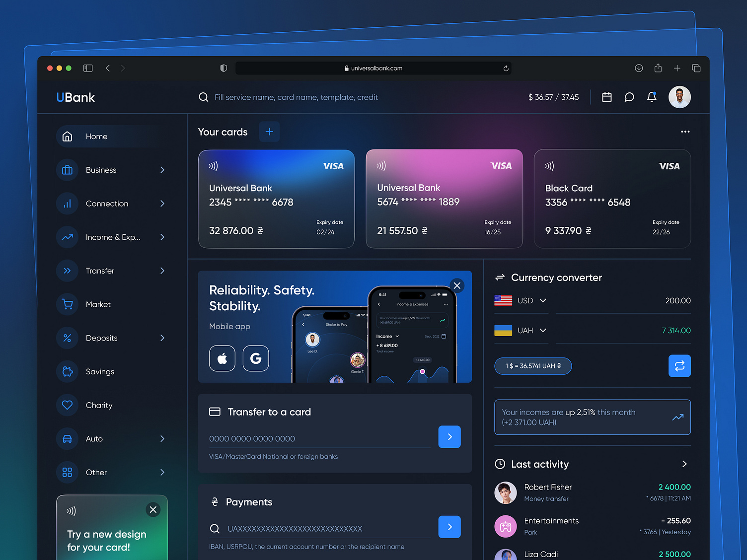Reload the page in address bar
The image size is (747, 560).
[506, 68]
